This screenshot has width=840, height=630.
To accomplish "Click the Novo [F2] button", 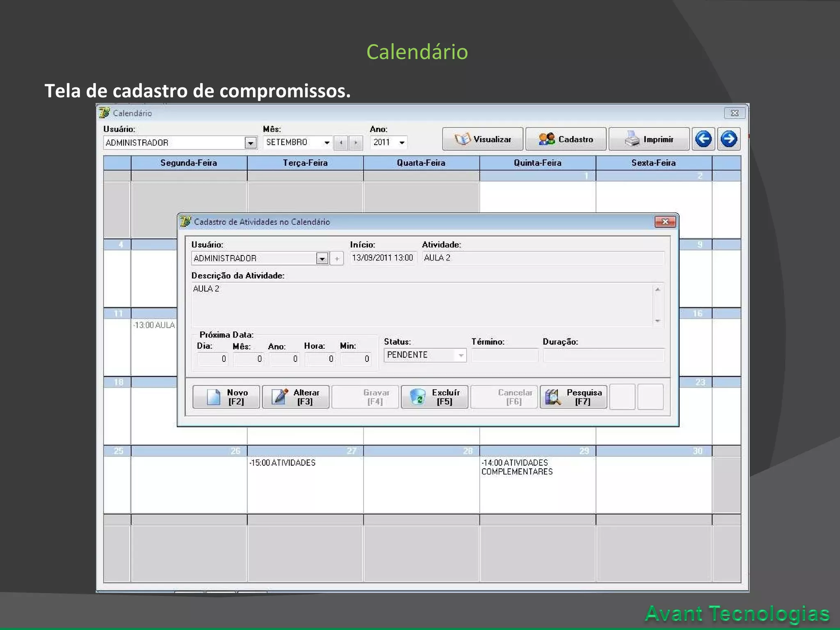I will tap(226, 397).
